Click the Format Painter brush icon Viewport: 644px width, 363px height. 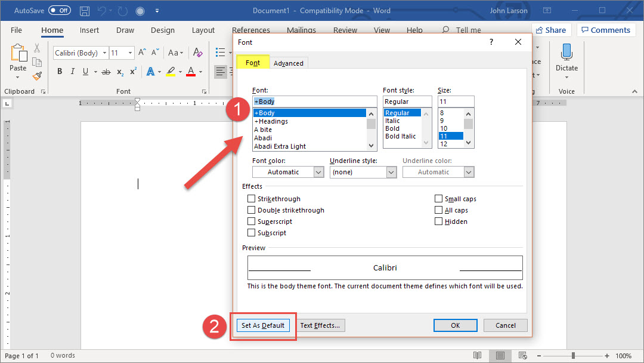pyautogui.click(x=37, y=76)
